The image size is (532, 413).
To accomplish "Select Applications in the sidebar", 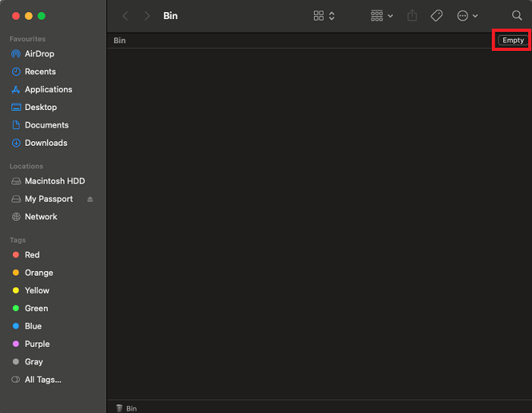I will point(48,90).
